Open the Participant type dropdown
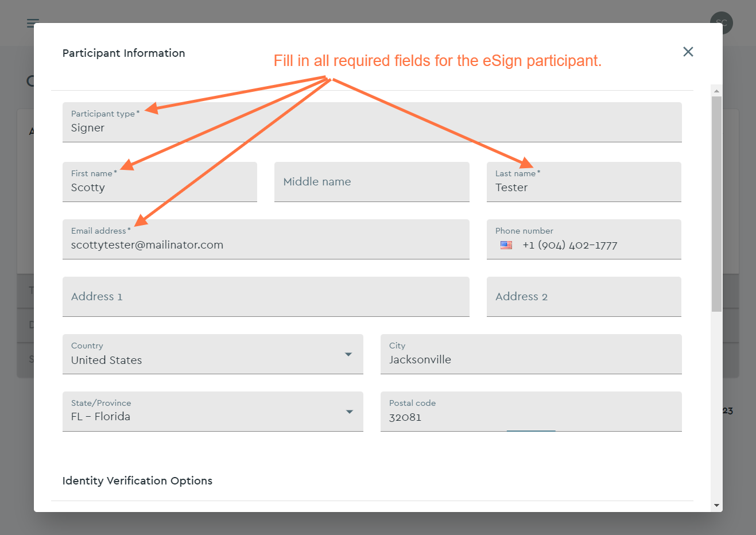 pyautogui.click(x=372, y=122)
